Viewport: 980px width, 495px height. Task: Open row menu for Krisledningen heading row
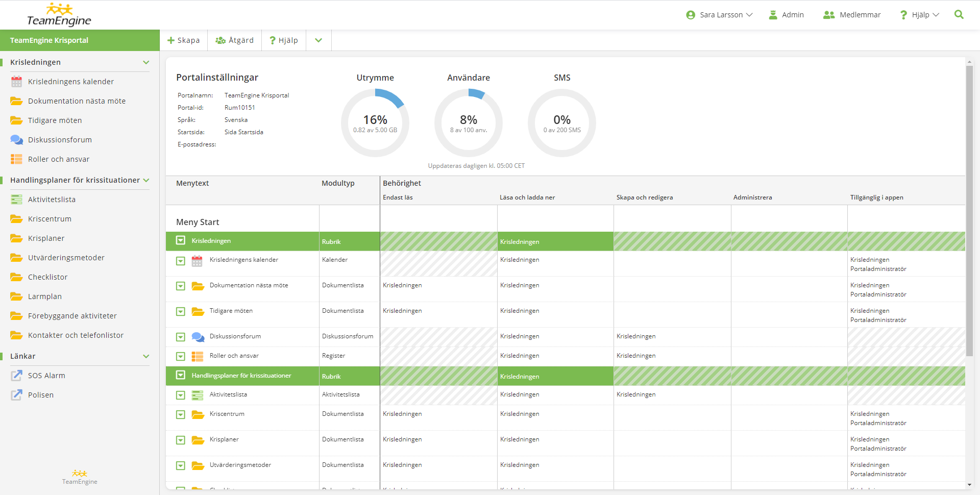click(x=180, y=240)
